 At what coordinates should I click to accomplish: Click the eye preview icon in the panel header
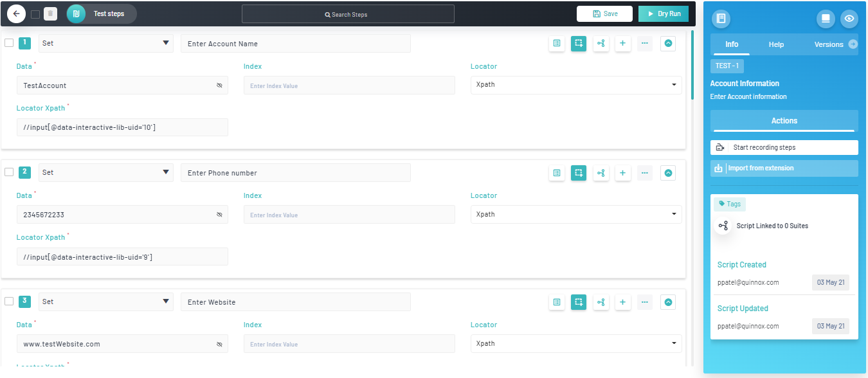click(x=849, y=19)
